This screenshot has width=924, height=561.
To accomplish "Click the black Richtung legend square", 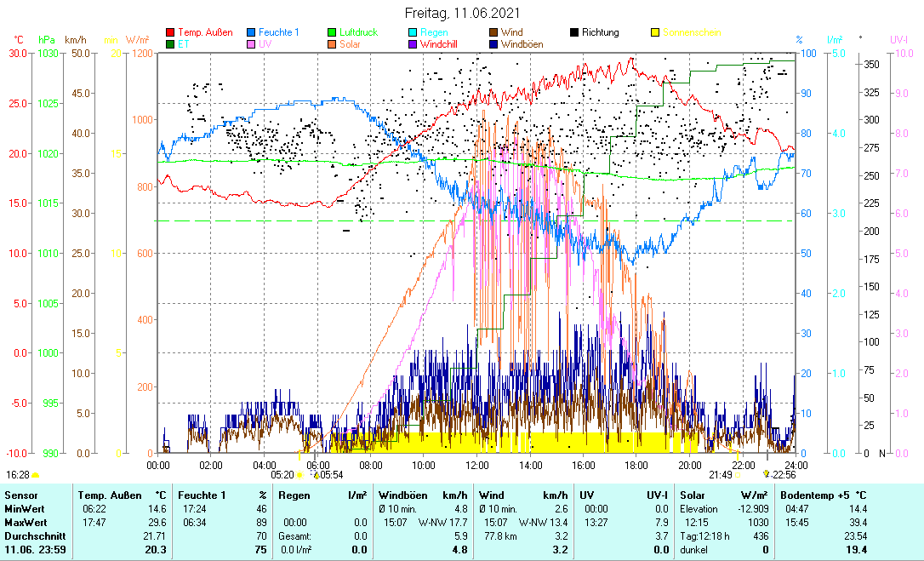I will [574, 33].
